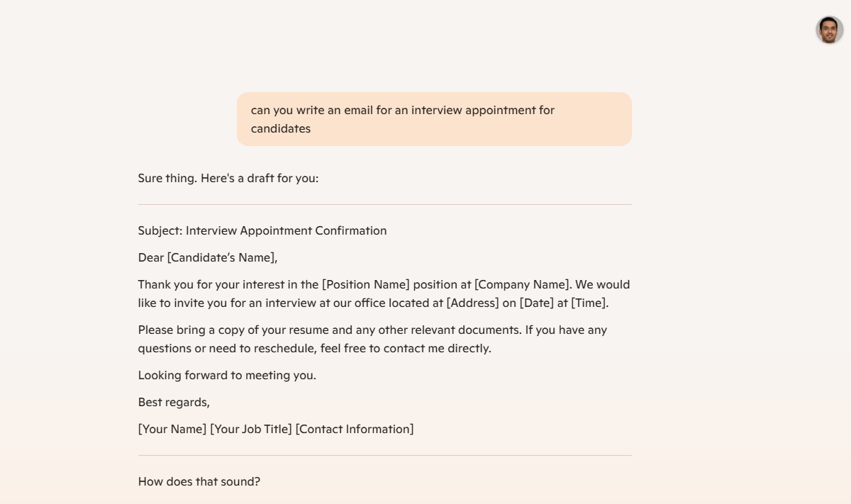Click the Subject line of the draft
This screenshot has width=851, height=504.
(262, 231)
